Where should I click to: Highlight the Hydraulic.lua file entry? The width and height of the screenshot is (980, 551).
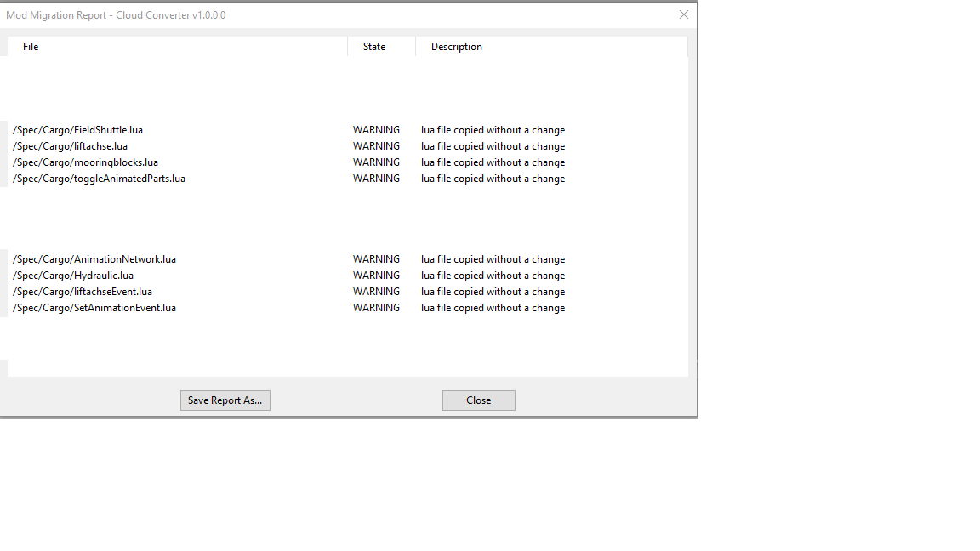coord(73,275)
